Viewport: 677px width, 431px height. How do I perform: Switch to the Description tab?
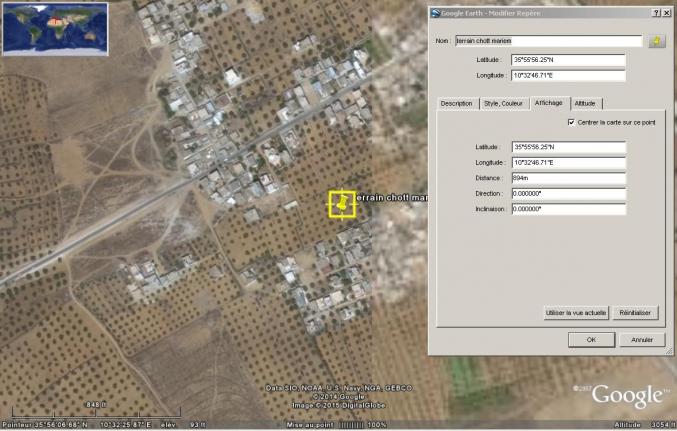[x=456, y=103]
